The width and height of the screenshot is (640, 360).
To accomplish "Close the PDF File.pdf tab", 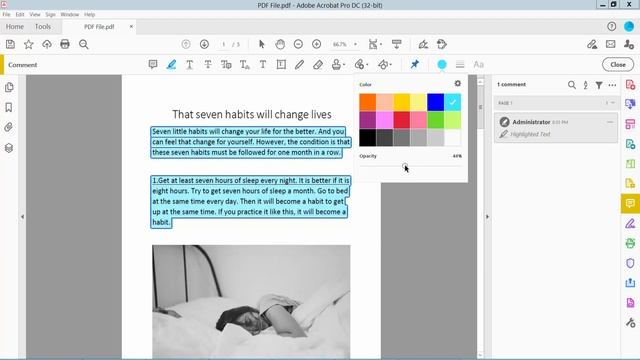I will (x=131, y=27).
